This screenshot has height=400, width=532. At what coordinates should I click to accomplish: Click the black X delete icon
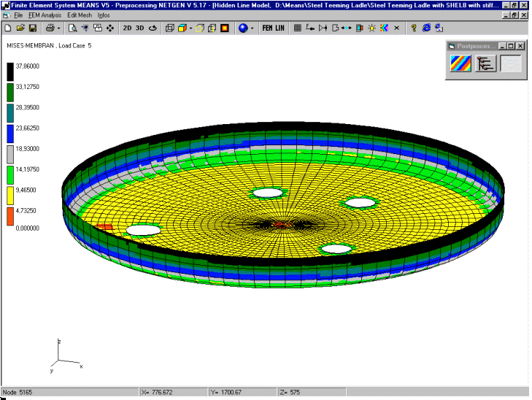tap(396, 28)
